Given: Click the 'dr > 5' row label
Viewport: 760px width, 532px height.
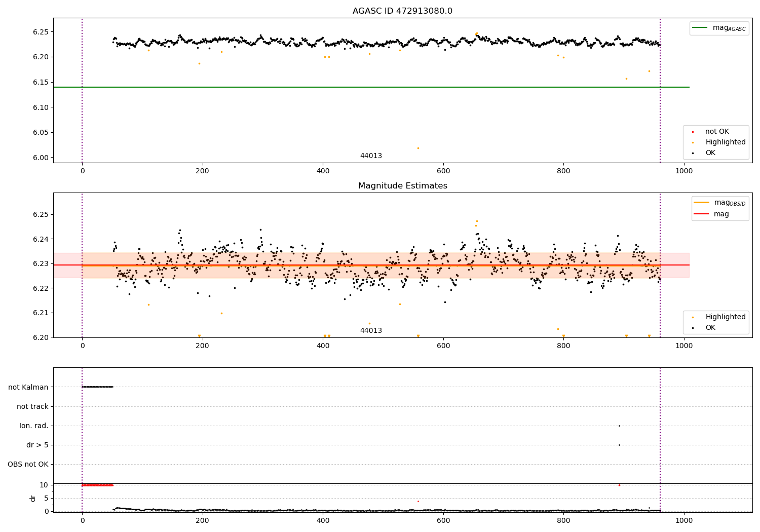Looking at the screenshot, I should pyautogui.click(x=37, y=445).
